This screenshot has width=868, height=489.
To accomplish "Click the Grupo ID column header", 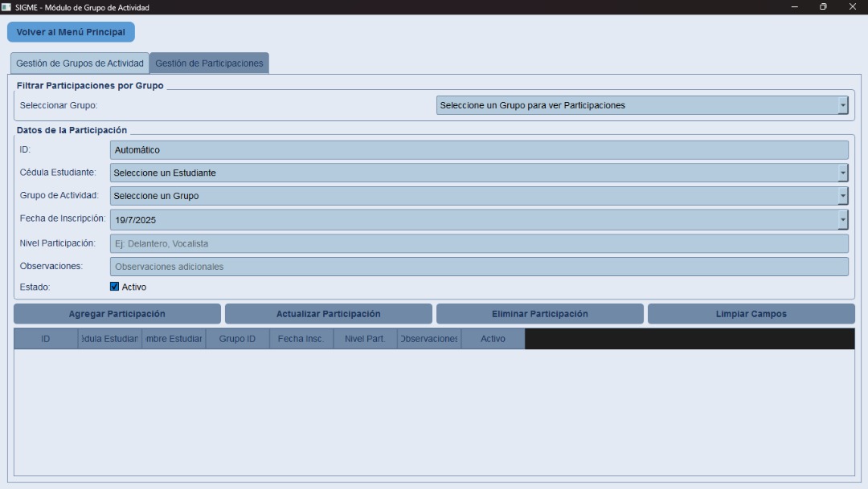I will click(237, 339).
